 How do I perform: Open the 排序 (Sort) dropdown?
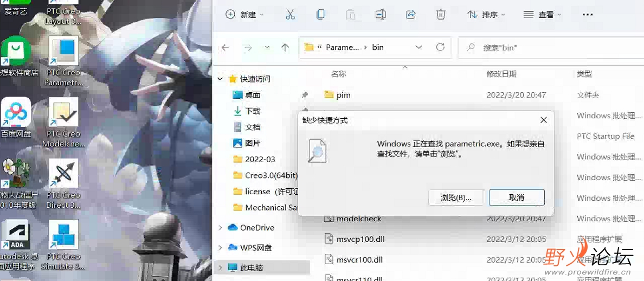[486, 15]
